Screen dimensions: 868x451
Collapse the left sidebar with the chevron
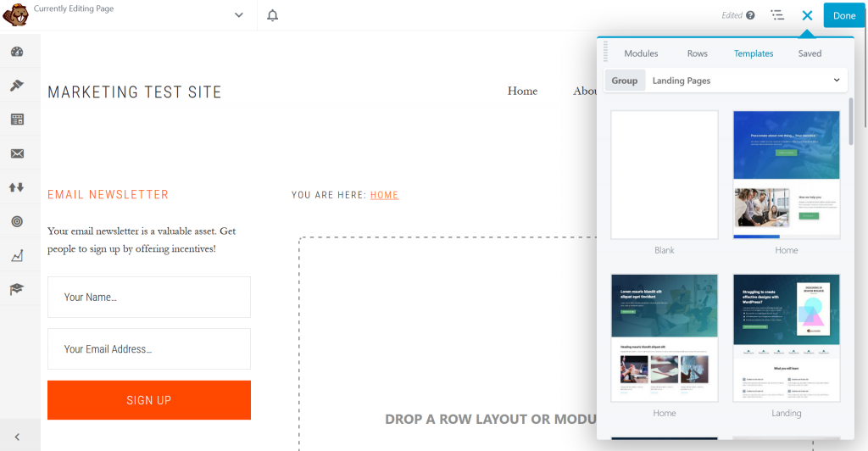[x=17, y=437]
